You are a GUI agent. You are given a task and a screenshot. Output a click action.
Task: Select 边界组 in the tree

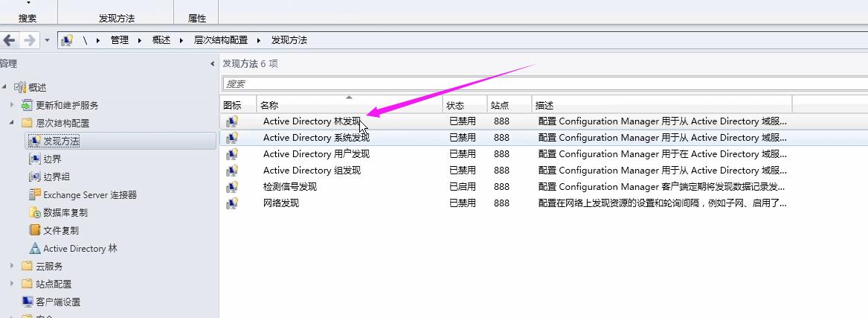57,177
